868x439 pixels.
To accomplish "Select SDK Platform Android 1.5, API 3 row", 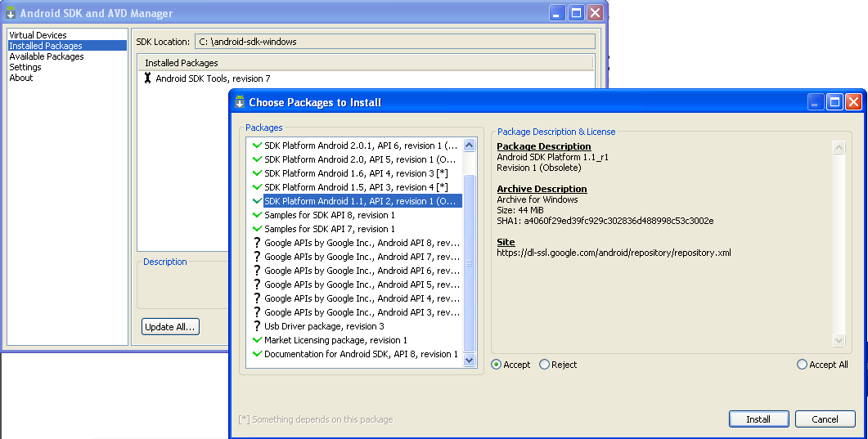I will click(355, 187).
